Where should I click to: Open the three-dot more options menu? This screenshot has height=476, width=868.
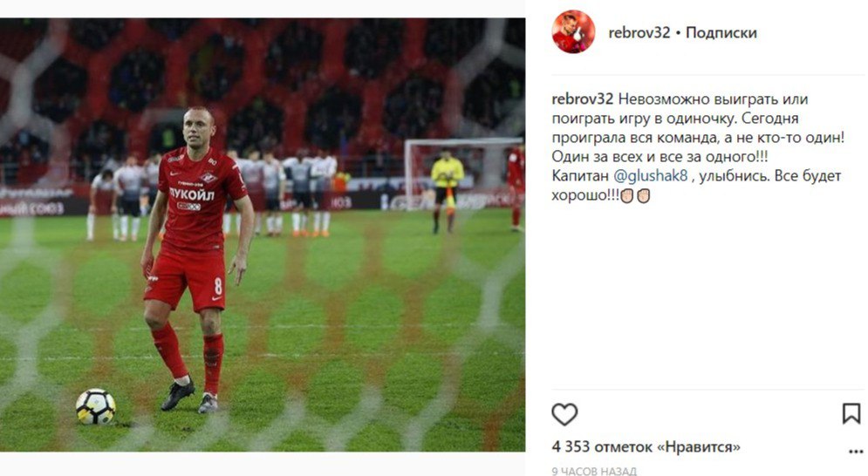[855, 452]
